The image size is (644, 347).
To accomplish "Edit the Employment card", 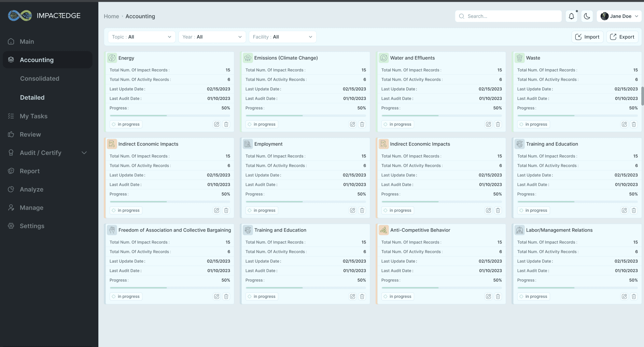I will [352, 210].
